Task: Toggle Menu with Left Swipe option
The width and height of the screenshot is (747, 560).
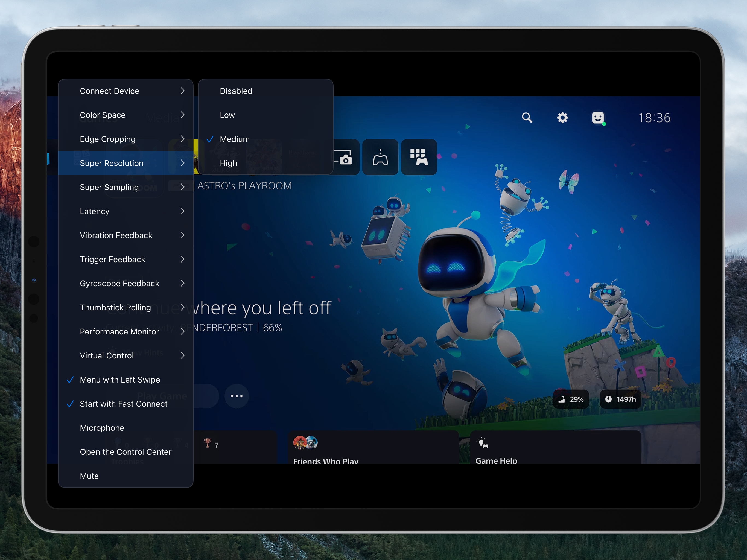Action: (x=126, y=380)
